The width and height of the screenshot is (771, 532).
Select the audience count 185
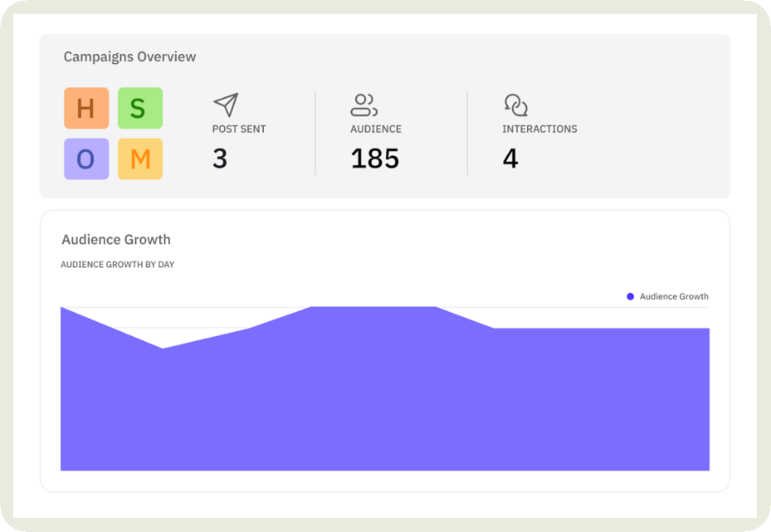(375, 159)
